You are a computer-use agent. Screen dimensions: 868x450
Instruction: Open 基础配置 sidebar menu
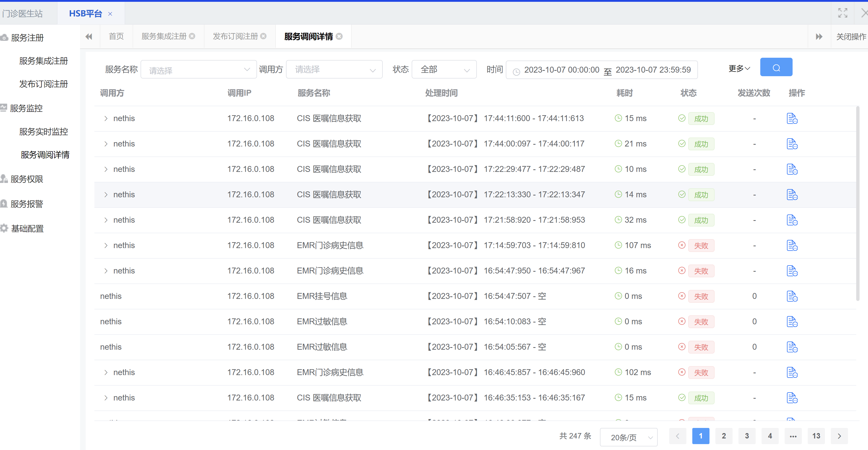[27, 229]
